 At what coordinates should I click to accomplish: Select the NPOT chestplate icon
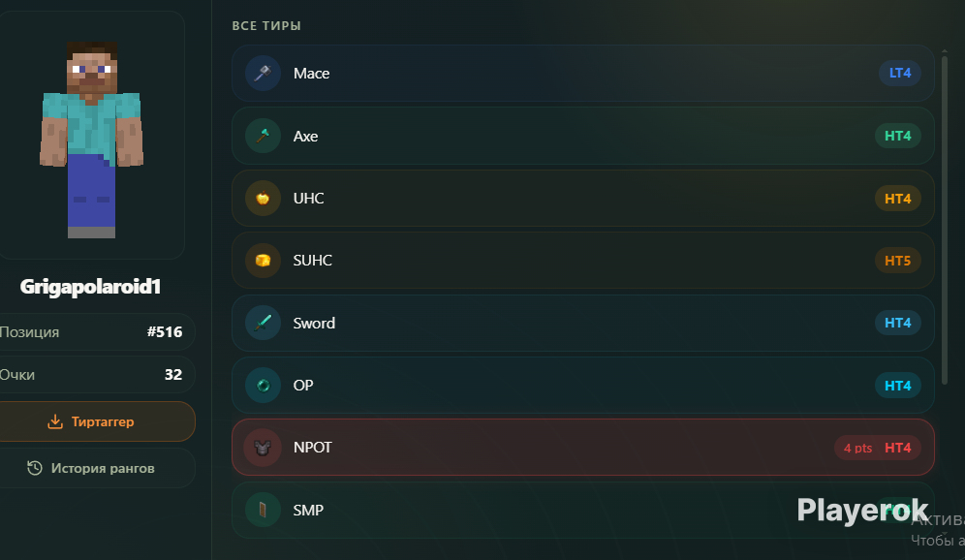pyautogui.click(x=263, y=448)
